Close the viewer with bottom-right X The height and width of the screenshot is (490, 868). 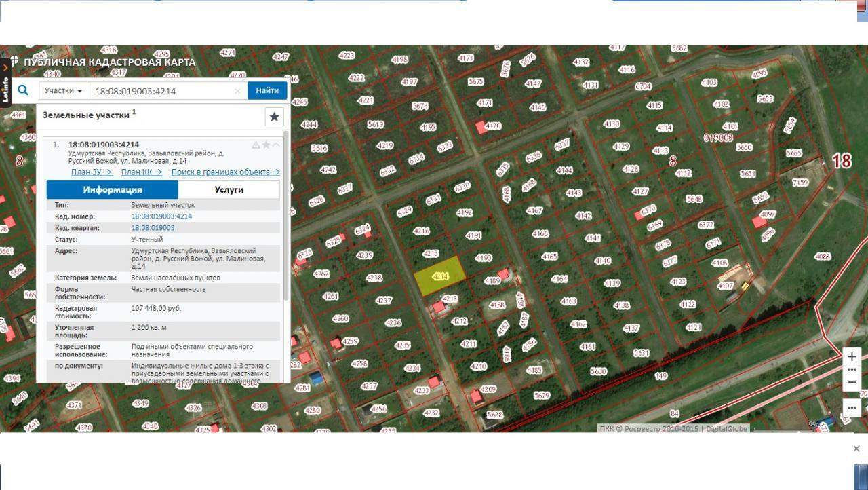point(856,449)
